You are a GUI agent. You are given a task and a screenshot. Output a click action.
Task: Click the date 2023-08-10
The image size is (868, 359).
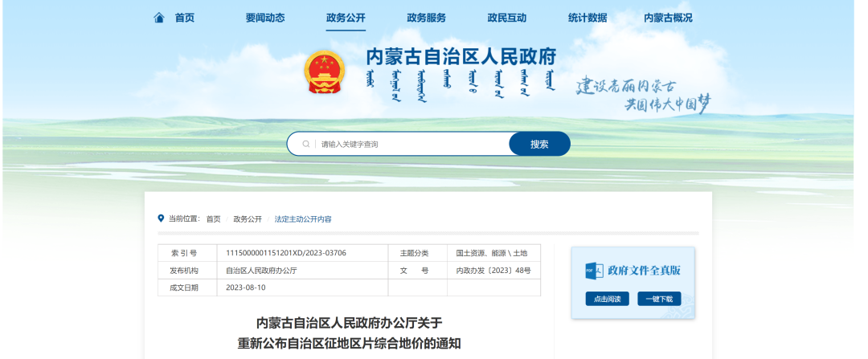tap(246, 288)
